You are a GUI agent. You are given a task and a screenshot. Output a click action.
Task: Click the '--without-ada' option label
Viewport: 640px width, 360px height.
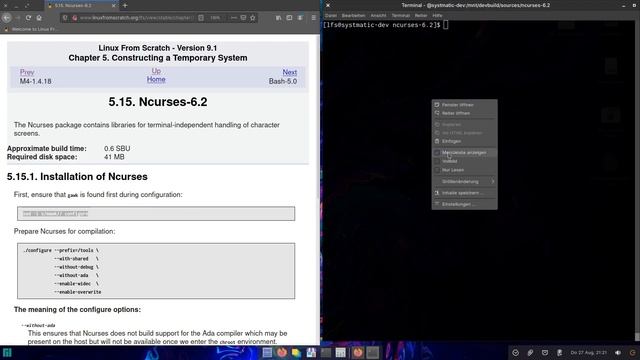click(x=38, y=325)
